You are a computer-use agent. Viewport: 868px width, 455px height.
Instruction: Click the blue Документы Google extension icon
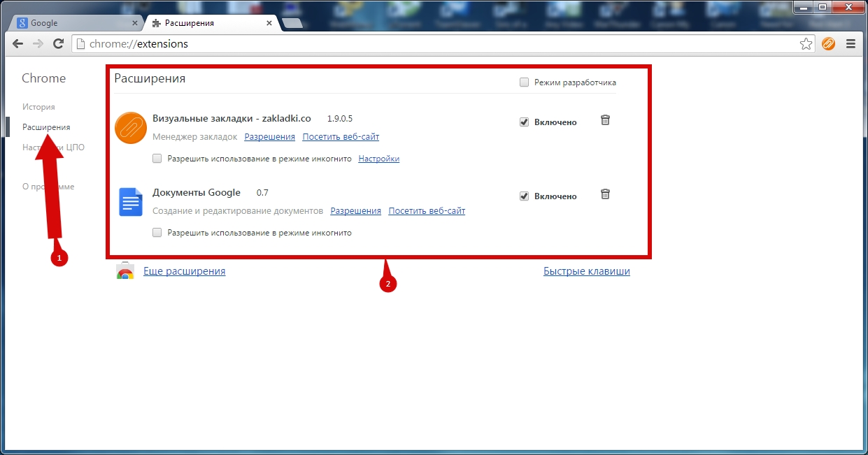pos(130,202)
